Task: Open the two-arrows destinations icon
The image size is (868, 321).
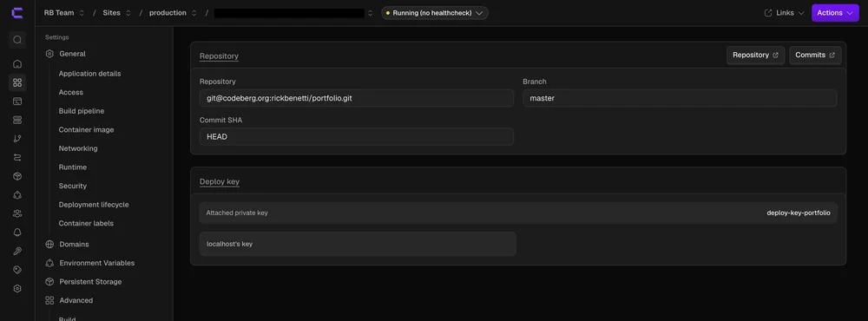Action: [17, 157]
